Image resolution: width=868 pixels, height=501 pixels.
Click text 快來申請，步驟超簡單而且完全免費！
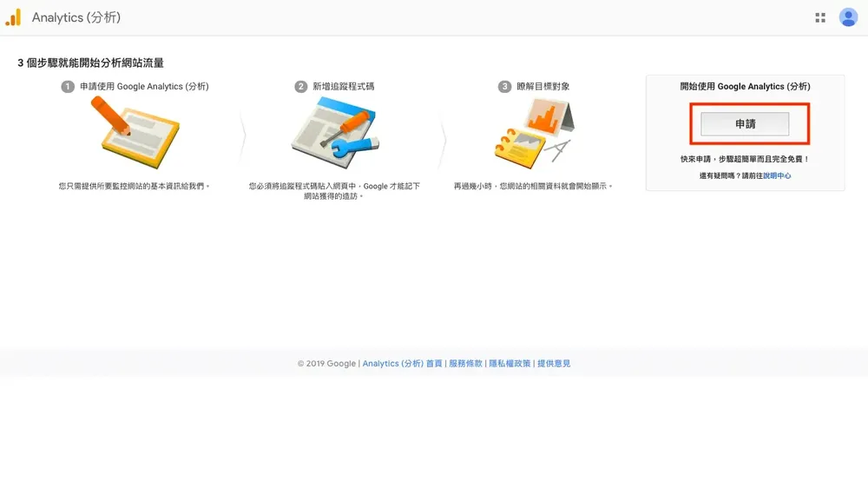745,159
